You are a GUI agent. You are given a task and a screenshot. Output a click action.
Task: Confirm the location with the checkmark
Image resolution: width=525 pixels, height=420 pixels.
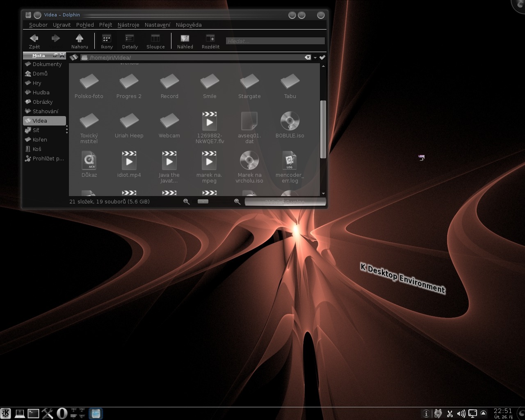point(322,57)
